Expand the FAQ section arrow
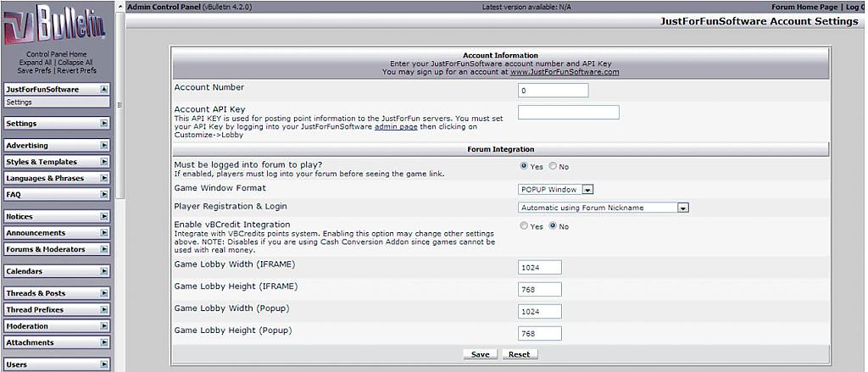The height and width of the screenshot is (372, 868). (x=104, y=195)
